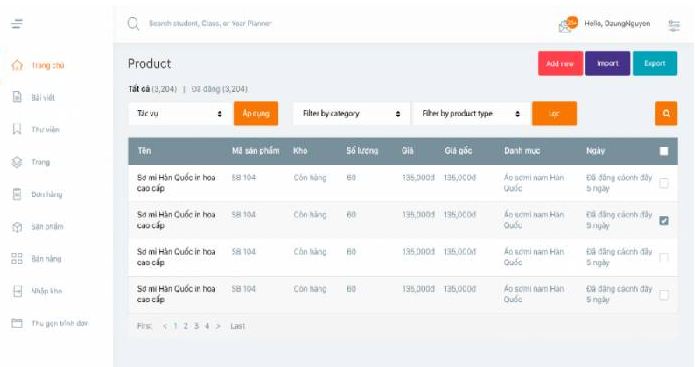Click the Nhập kho icon

tap(17, 291)
